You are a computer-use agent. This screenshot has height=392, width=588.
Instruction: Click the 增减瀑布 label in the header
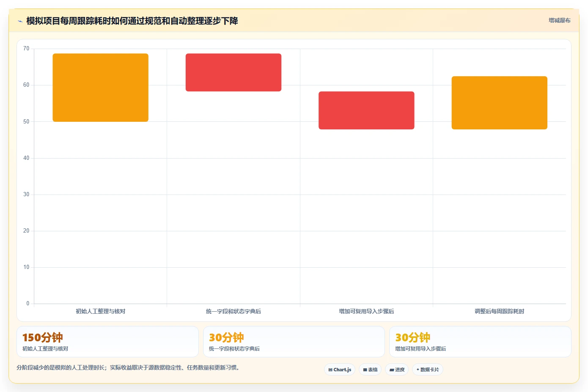pyautogui.click(x=559, y=20)
